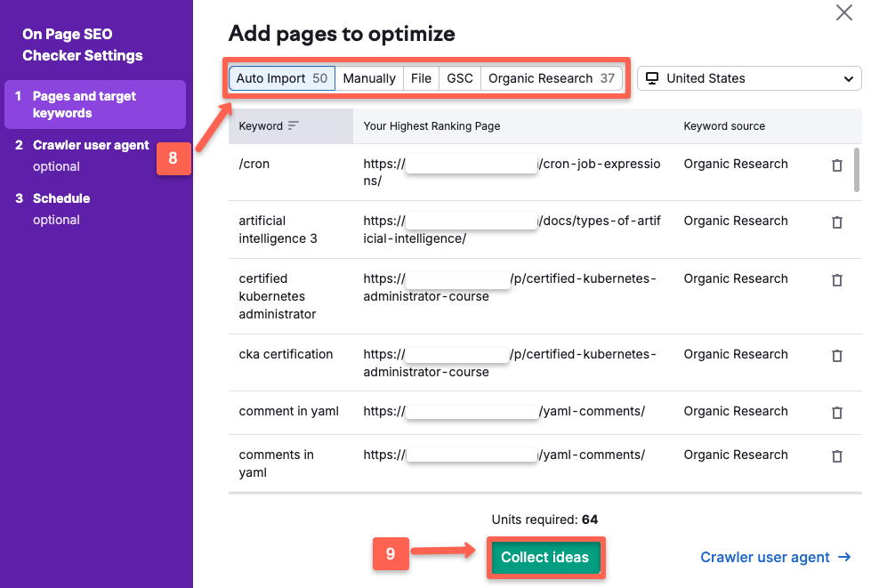This screenshot has width=879, height=588.
Task: Open the Crawler user agent link
Action: click(x=767, y=557)
